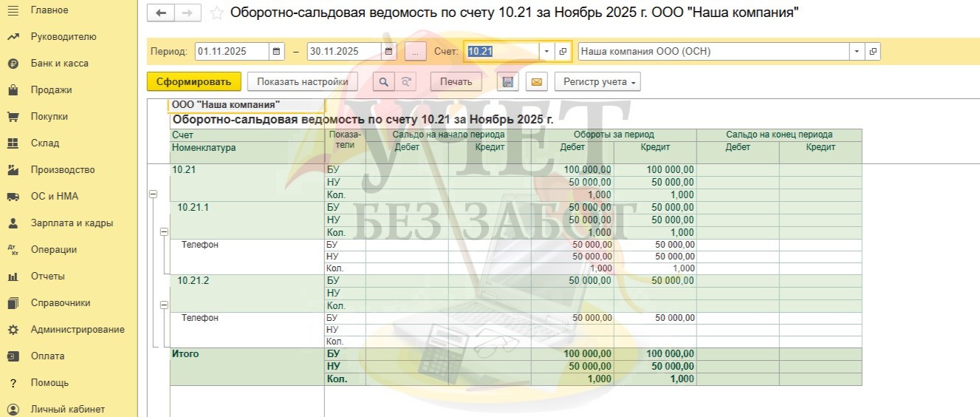Add report to favorites with star

[216, 13]
